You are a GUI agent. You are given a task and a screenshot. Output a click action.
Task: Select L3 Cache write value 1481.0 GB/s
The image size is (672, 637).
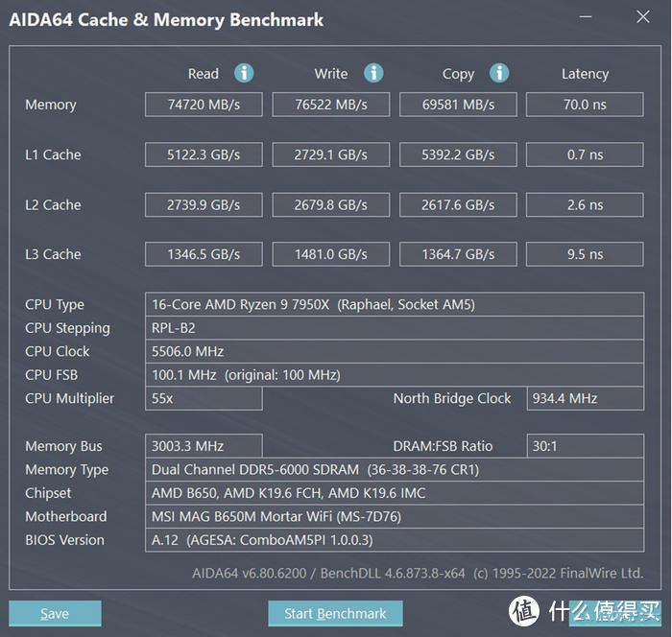coord(331,254)
